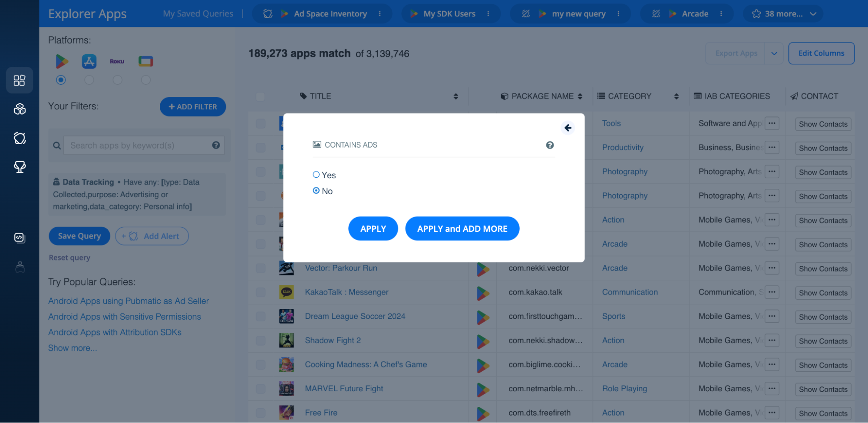Show Contacts for the Tools row
This screenshot has width=868, height=423.
[x=823, y=124]
